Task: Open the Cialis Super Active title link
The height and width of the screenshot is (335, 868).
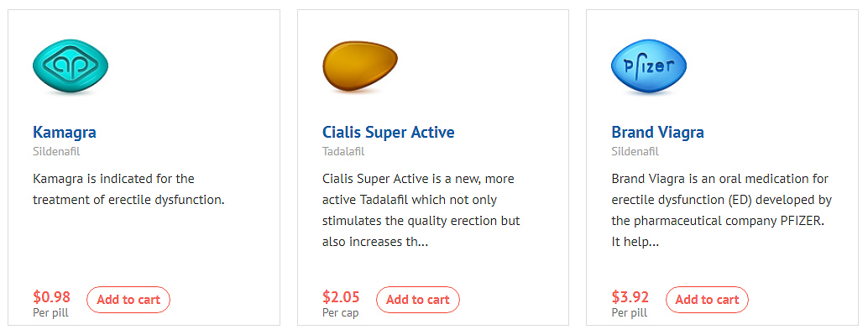Action: coord(389,133)
